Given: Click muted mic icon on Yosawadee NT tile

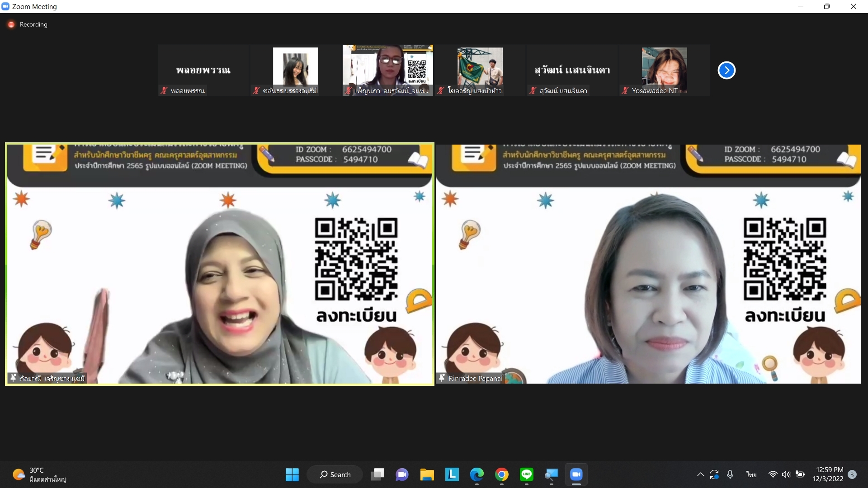Looking at the screenshot, I should 625,90.
